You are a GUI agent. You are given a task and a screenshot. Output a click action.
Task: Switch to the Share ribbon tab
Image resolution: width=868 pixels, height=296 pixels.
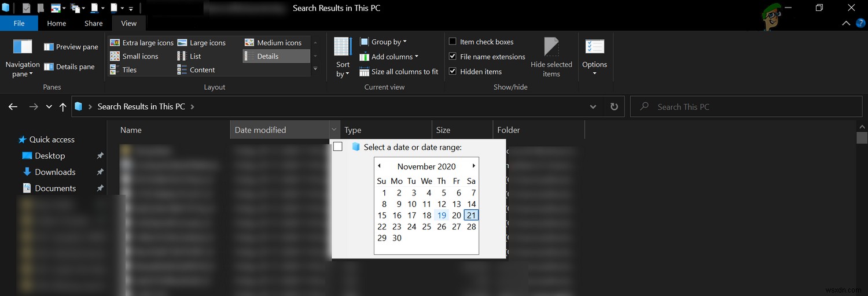[x=93, y=23]
